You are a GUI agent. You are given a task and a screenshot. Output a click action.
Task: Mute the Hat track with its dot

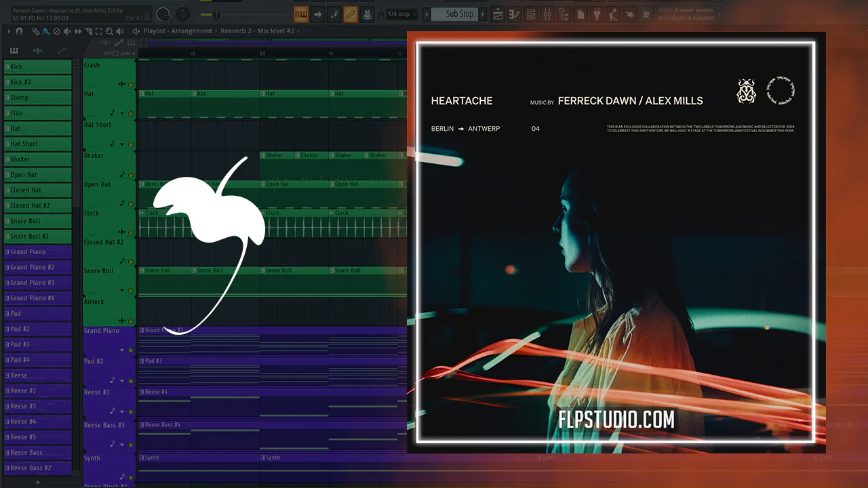(131, 113)
